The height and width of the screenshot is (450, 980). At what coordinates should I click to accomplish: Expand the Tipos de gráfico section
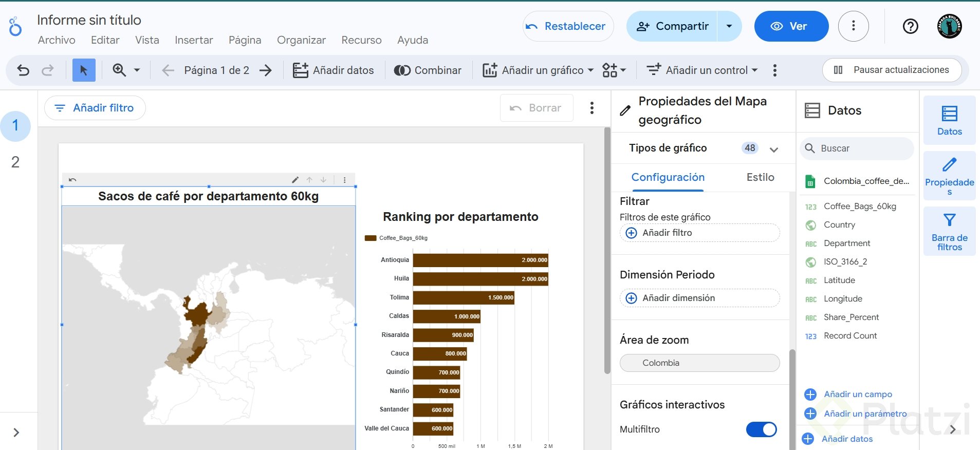(773, 149)
